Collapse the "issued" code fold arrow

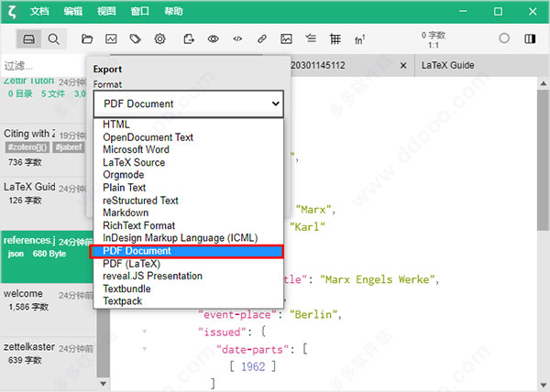click(145, 332)
